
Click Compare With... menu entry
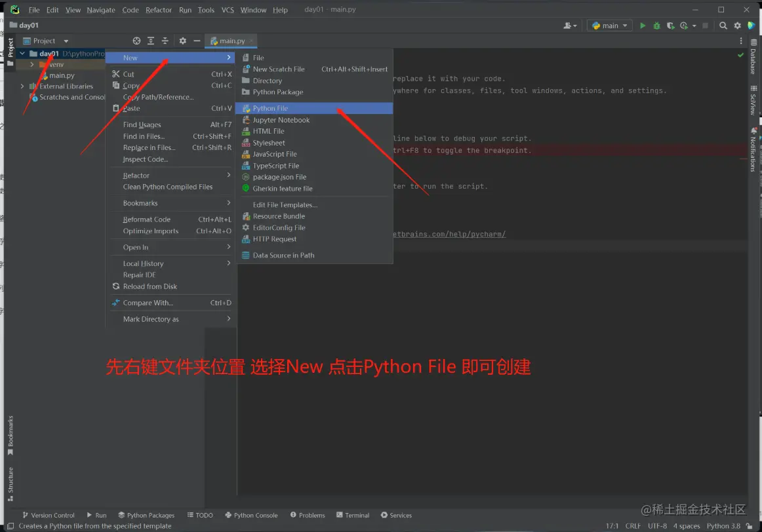tap(170, 303)
